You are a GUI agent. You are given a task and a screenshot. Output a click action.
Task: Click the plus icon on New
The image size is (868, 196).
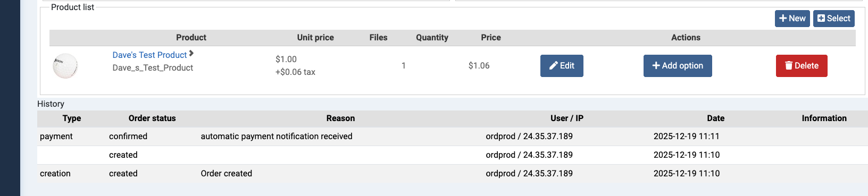tap(783, 18)
